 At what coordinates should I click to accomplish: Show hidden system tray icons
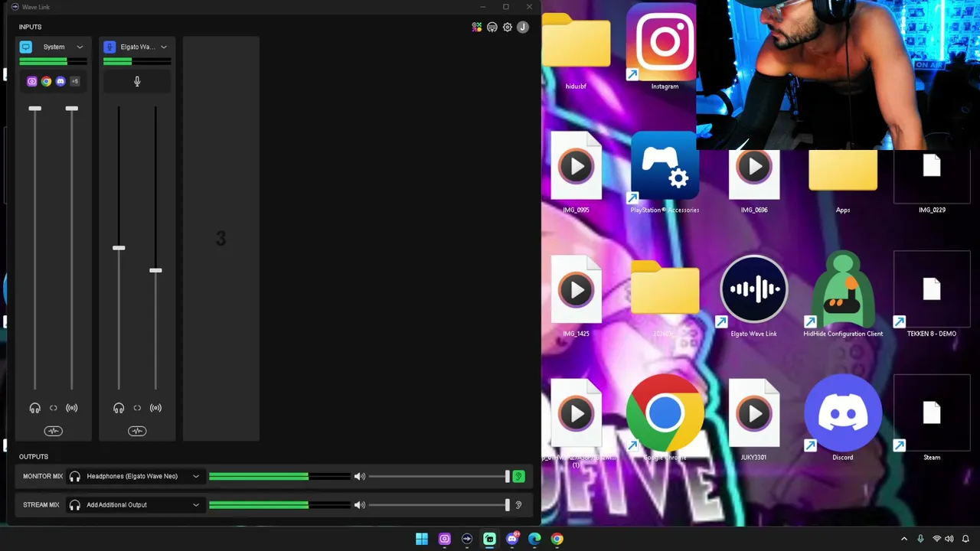[x=904, y=540]
